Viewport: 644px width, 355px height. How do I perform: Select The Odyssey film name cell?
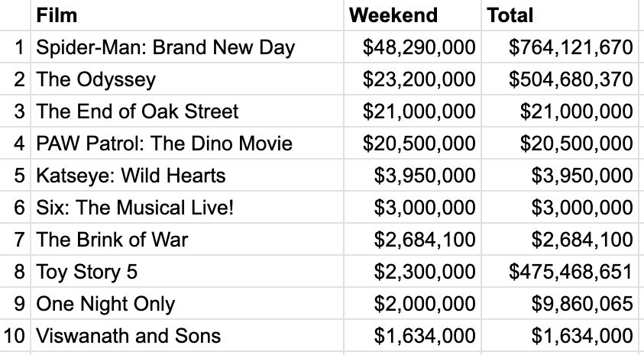tap(187, 79)
